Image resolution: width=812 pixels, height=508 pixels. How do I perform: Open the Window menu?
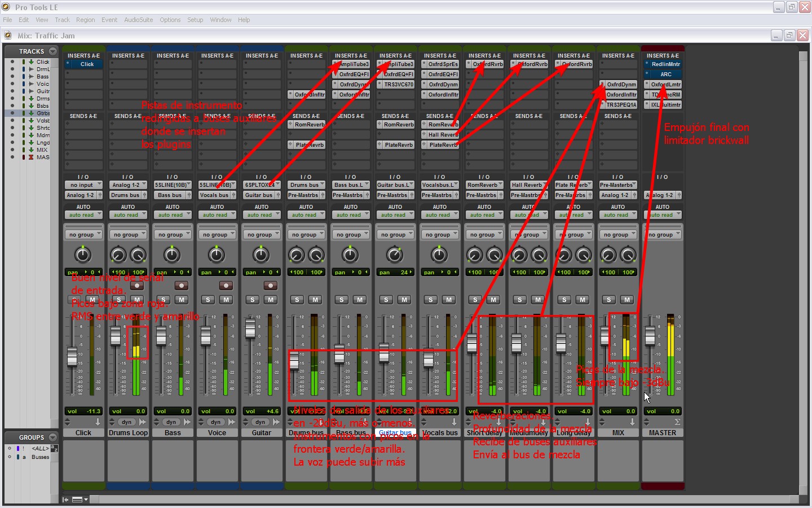tap(220, 20)
